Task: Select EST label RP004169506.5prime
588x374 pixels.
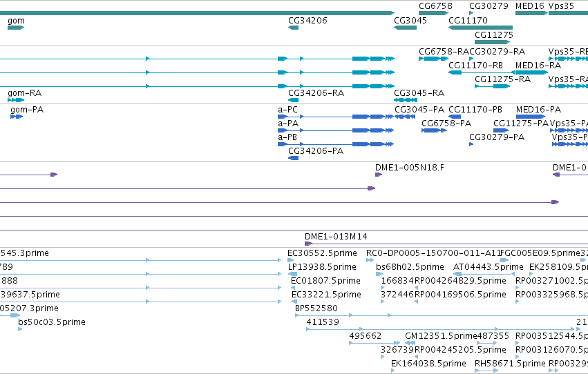Action: coord(460,295)
